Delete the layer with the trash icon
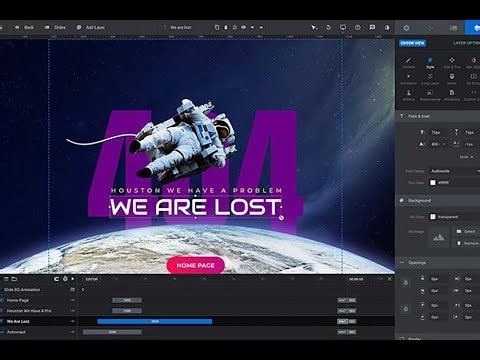480x360 pixels. (226, 27)
